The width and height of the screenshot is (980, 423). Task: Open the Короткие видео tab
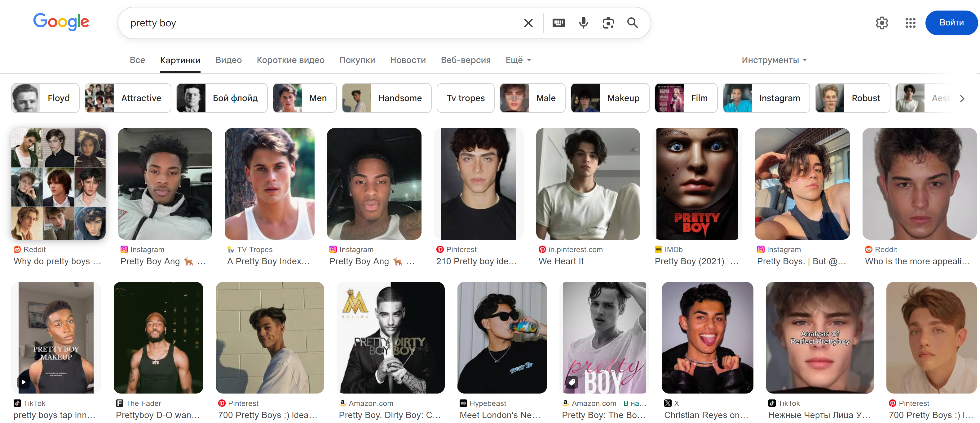[x=291, y=60]
